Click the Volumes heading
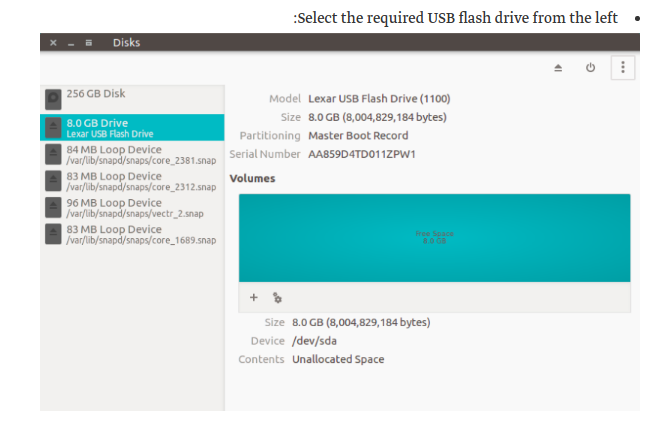653x427 pixels. click(252, 178)
